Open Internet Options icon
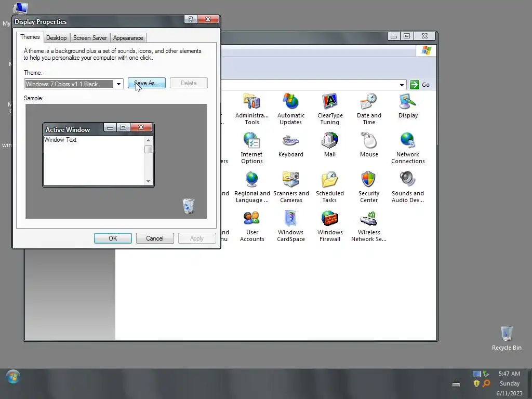Image resolution: width=532 pixels, height=399 pixels. (252, 148)
